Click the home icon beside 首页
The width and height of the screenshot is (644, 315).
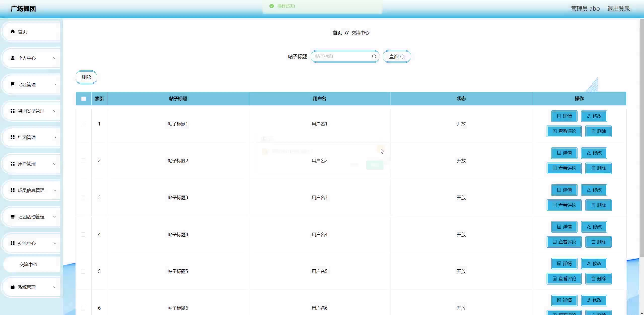coord(13,31)
